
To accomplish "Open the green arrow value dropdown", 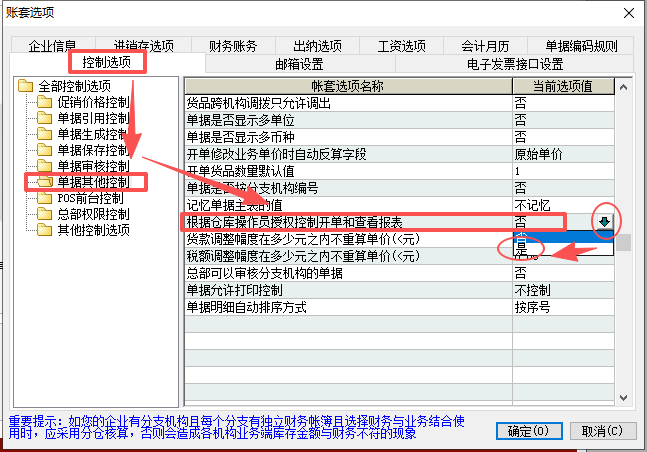I will tap(603, 221).
